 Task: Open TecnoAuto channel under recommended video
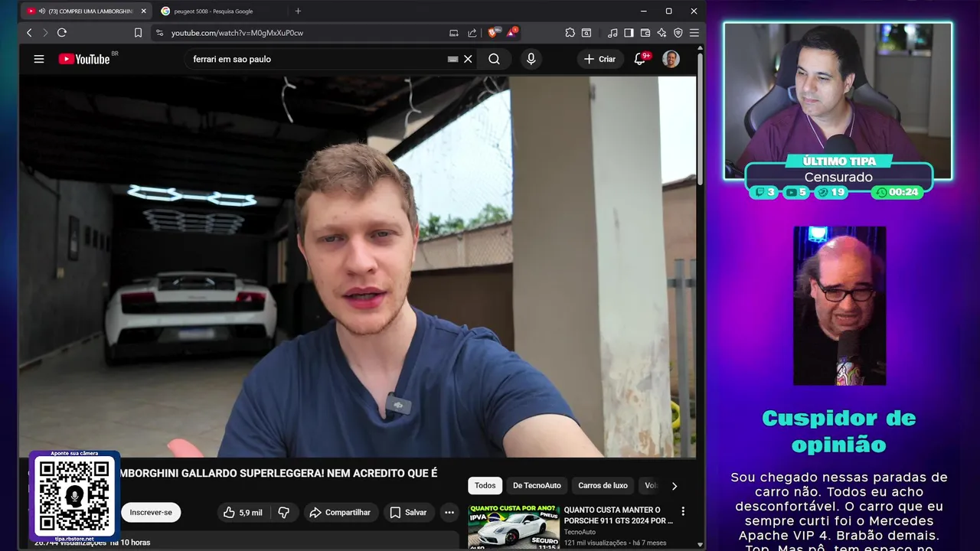(580, 532)
